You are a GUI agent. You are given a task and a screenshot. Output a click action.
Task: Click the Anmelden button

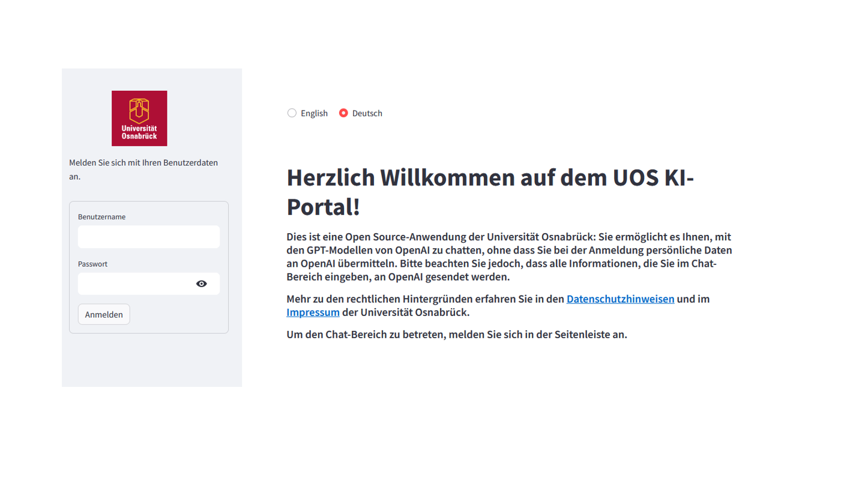click(x=104, y=314)
